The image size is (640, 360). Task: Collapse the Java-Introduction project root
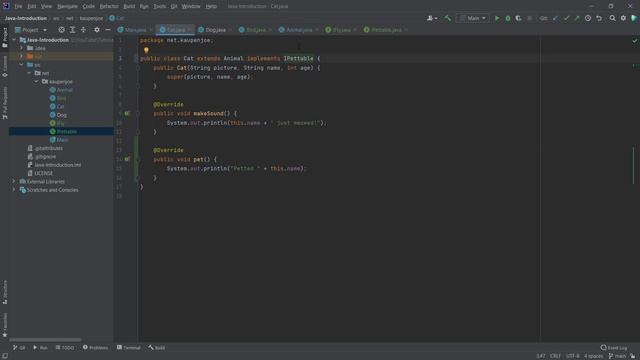[x=14, y=40]
